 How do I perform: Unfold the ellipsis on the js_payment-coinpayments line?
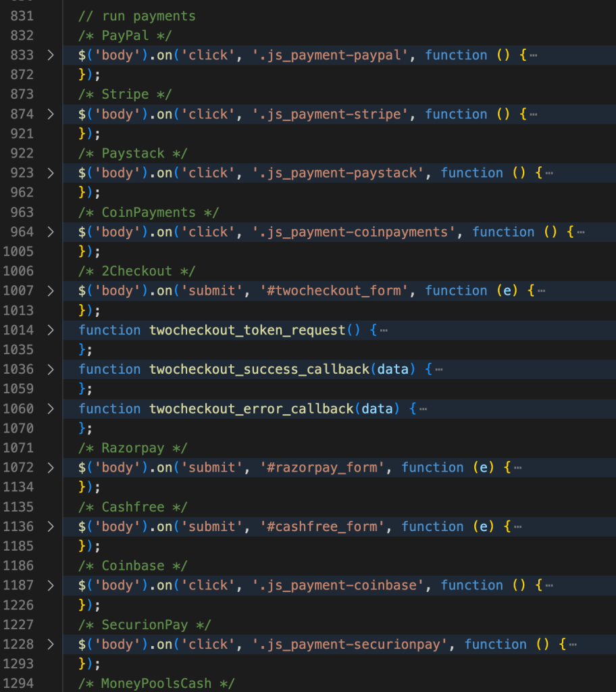pyautogui.click(x=581, y=232)
